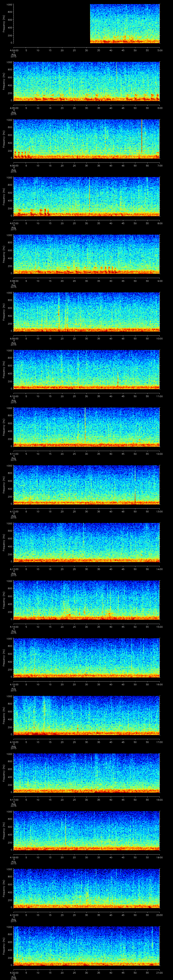Click the "20:00" end time label
Image resolution: width=173 pixels, height=980 pixels.
pyautogui.click(x=160, y=915)
